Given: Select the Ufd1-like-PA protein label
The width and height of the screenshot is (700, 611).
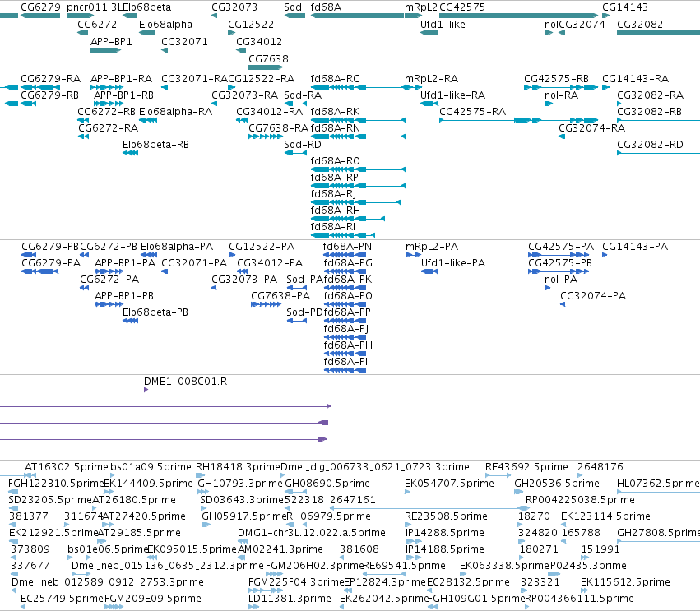Looking at the screenshot, I should coord(453,263).
